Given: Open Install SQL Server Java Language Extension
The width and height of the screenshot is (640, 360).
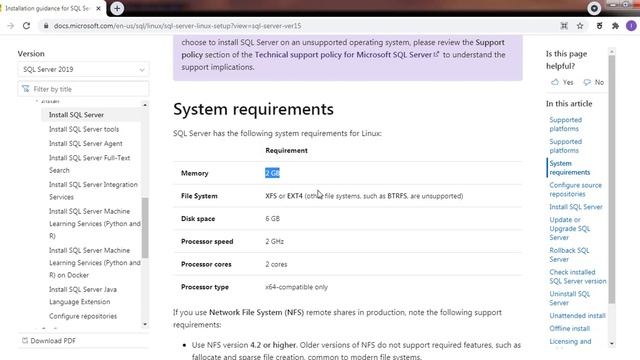Looking at the screenshot, I should [83, 296].
